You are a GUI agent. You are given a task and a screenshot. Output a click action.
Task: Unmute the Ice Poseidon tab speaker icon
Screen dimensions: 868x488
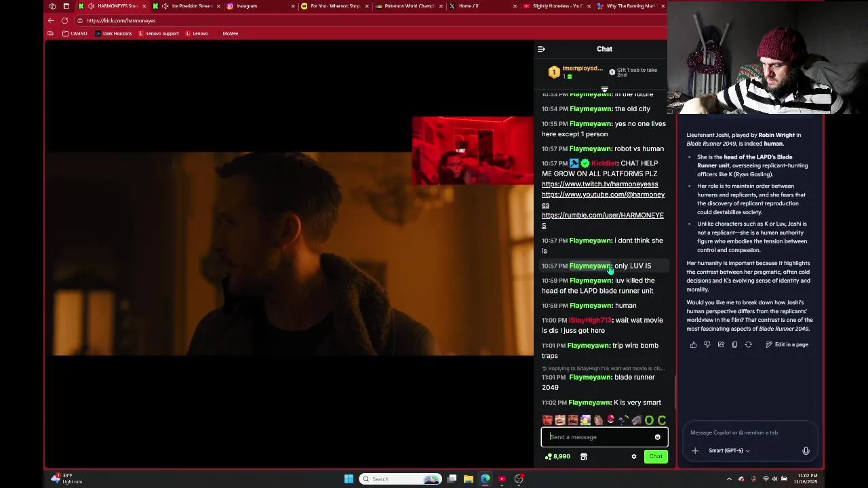point(165,6)
